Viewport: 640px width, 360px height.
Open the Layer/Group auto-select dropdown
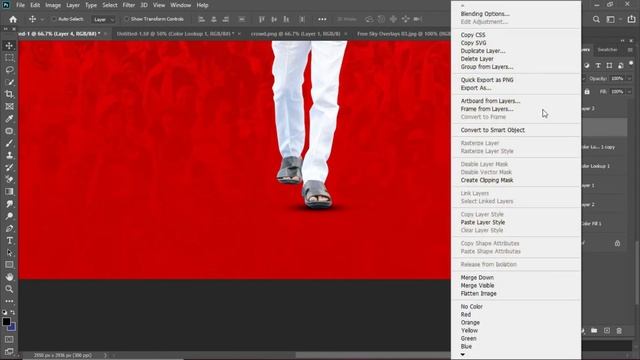pyautogui.click(x=103, y=19)
